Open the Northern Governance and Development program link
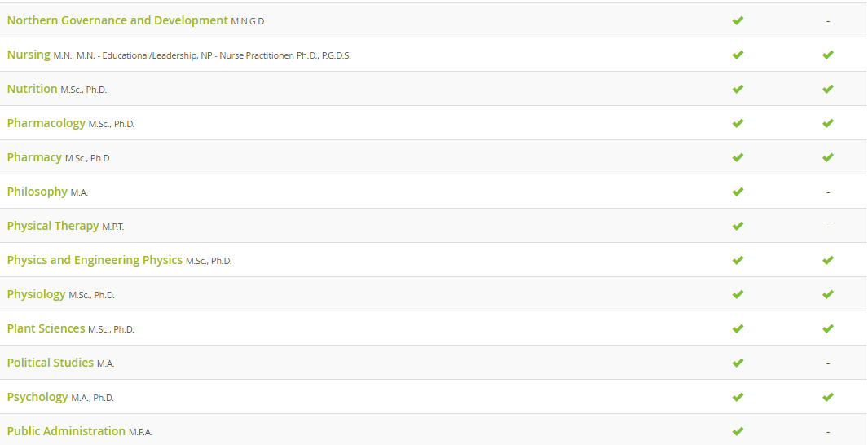 117,20
